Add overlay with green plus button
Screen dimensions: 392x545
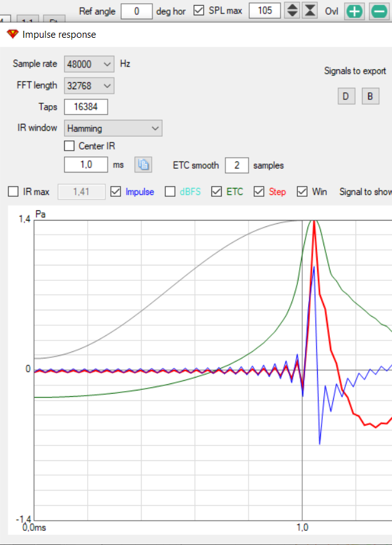point(354,11)
